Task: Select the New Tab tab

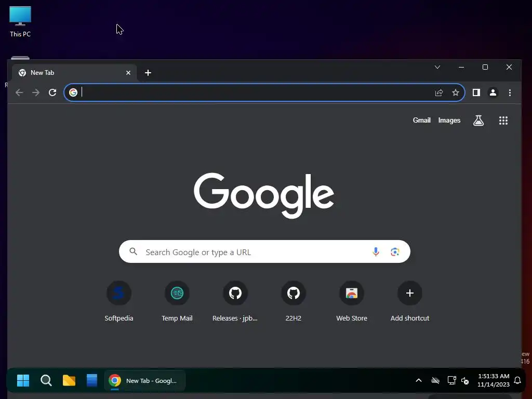Action: tap(74, 73)
